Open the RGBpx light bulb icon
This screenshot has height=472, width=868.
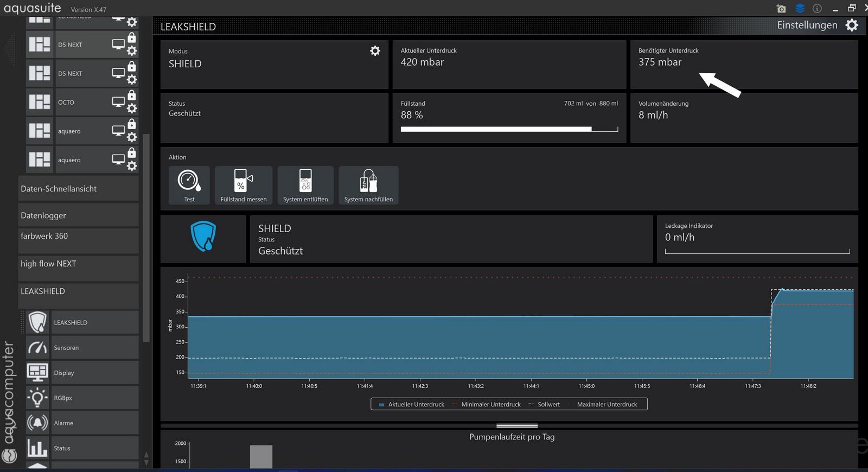click(x=37, y=398)
